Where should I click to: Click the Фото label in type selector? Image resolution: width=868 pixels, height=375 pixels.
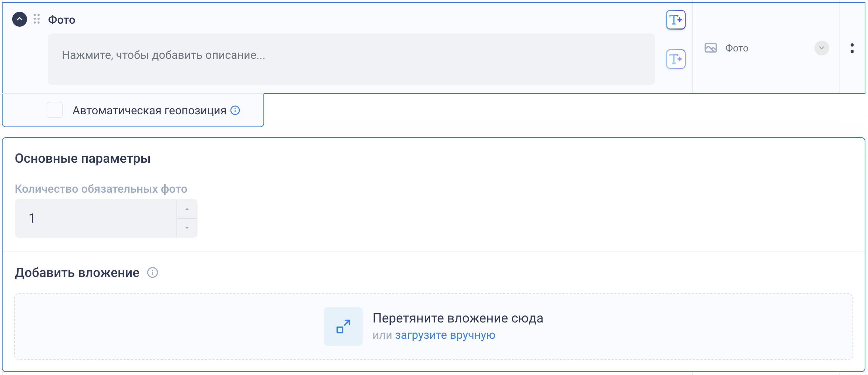pyautogui.click(x=737, y=48)
